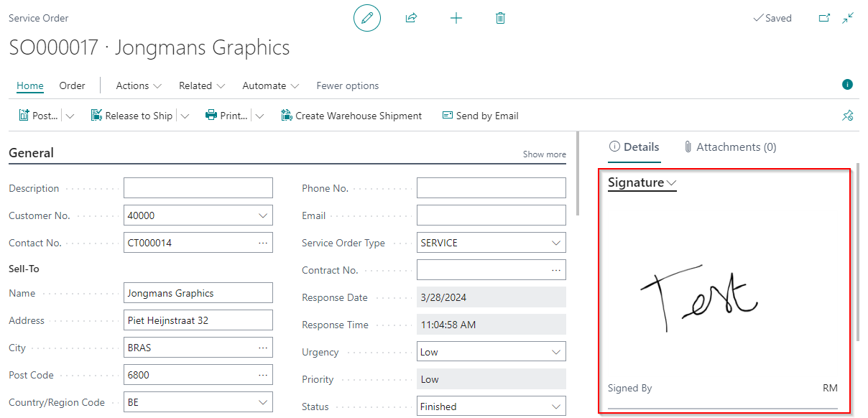This screenshot has width=868, height=418.
Task: Click the trash delete icon
Action: (500, 18)
